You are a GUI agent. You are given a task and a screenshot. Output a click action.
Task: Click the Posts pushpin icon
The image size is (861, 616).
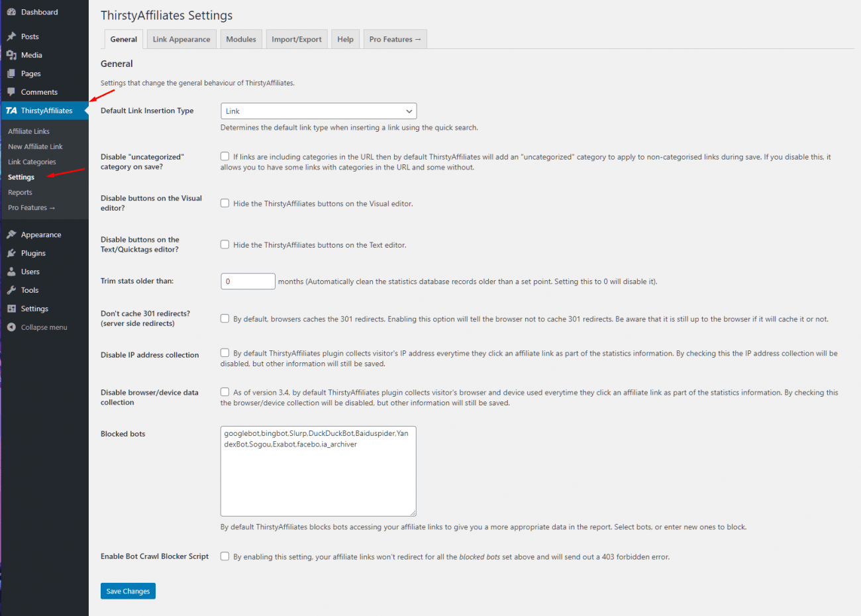[11, 36]
